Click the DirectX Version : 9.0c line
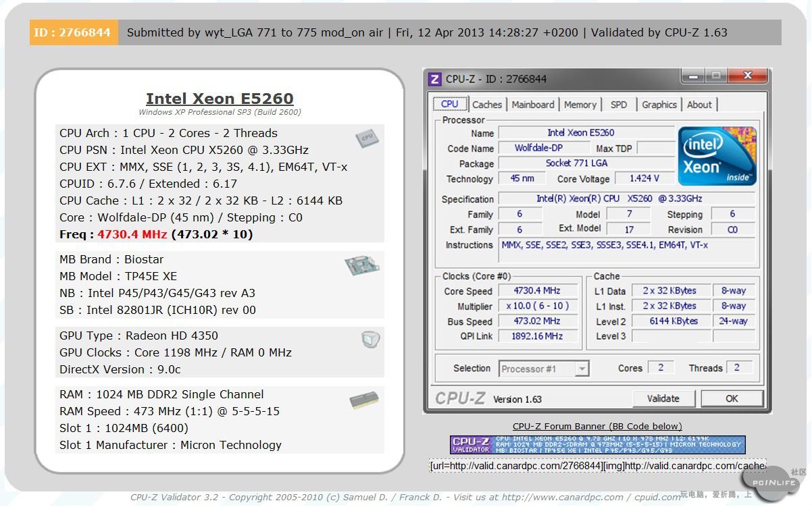812x507 pixels. click(120, 369)
